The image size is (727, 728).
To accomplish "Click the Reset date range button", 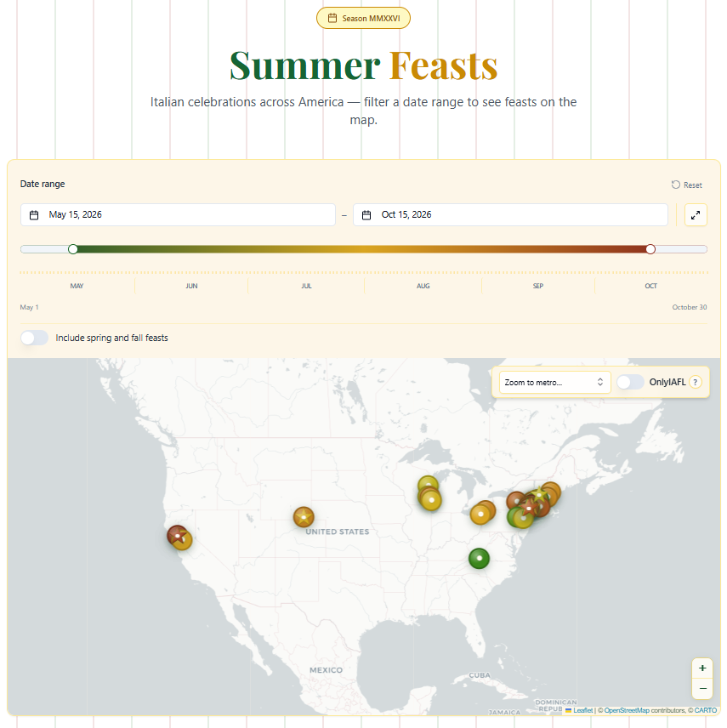I will [687, 185].
